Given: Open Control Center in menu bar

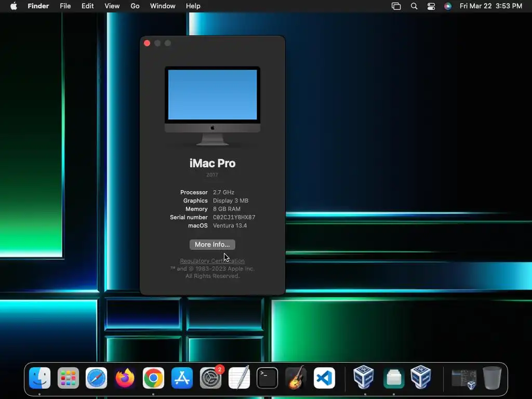Looking at the screenshot, I should (x=431, y=6).
